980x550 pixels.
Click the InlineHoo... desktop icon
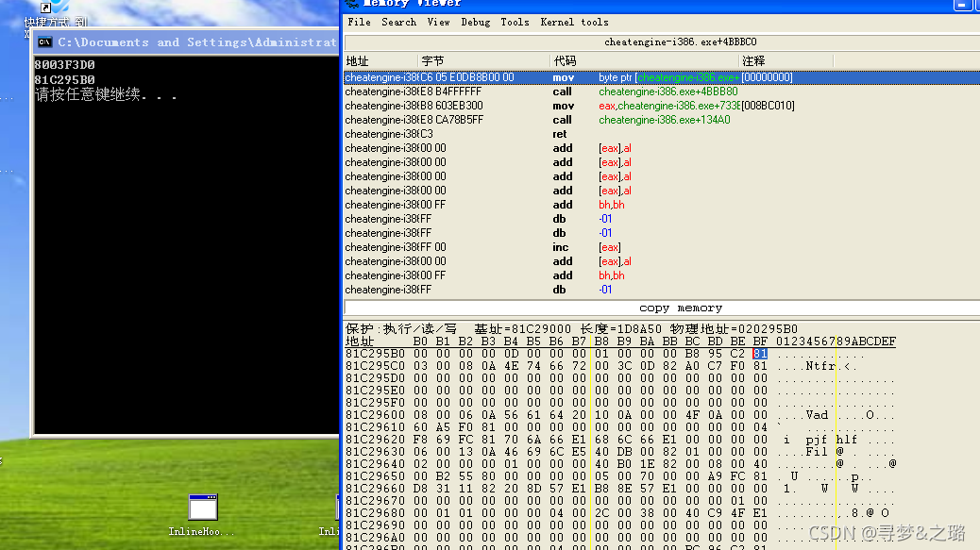point(202,515)
